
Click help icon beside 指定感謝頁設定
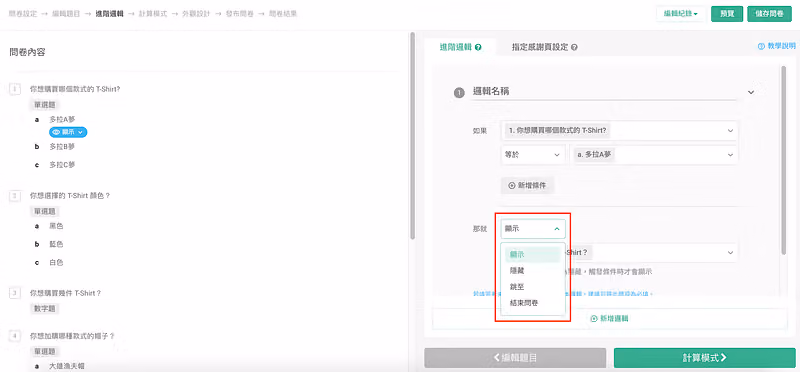tap(574, 47)
